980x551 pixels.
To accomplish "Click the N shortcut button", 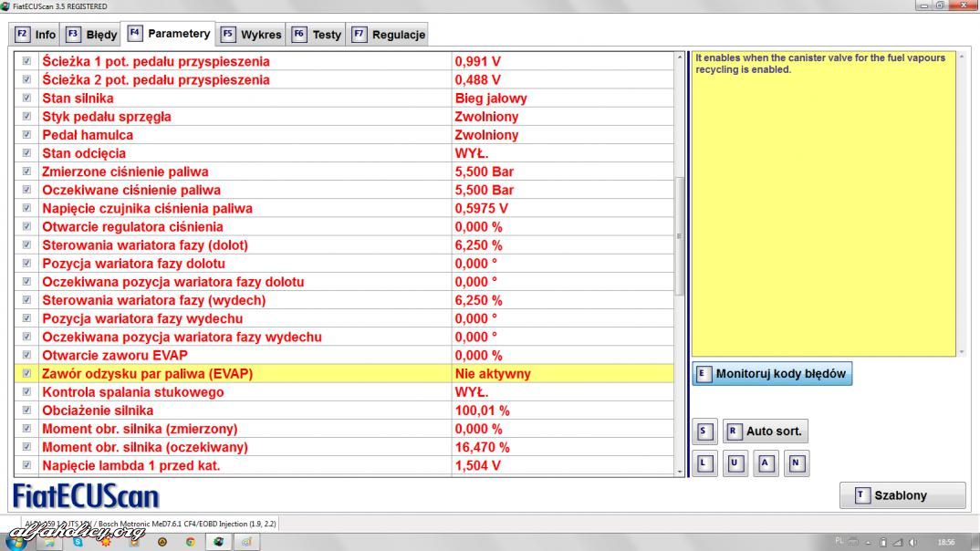I will tap(796, 464).
